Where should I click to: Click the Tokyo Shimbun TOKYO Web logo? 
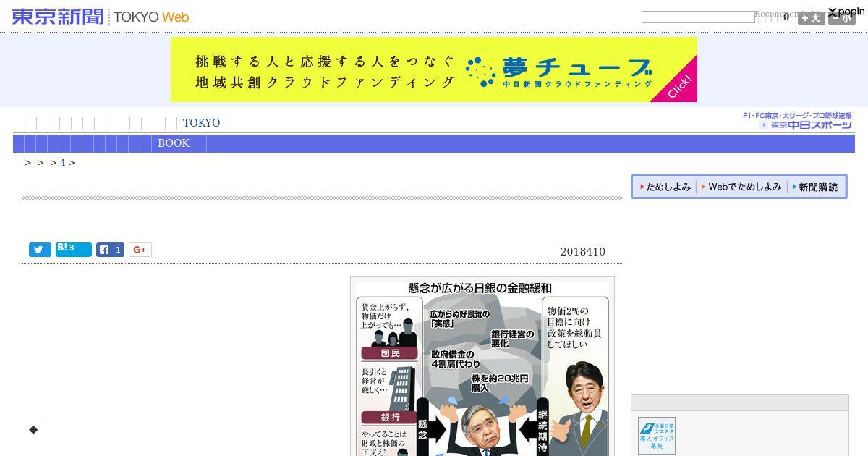point(101,17)
